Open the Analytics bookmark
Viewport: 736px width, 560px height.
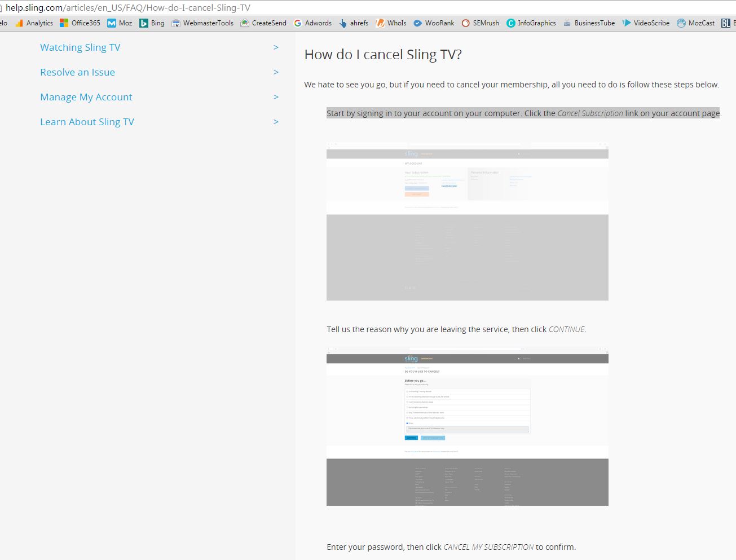34,23
